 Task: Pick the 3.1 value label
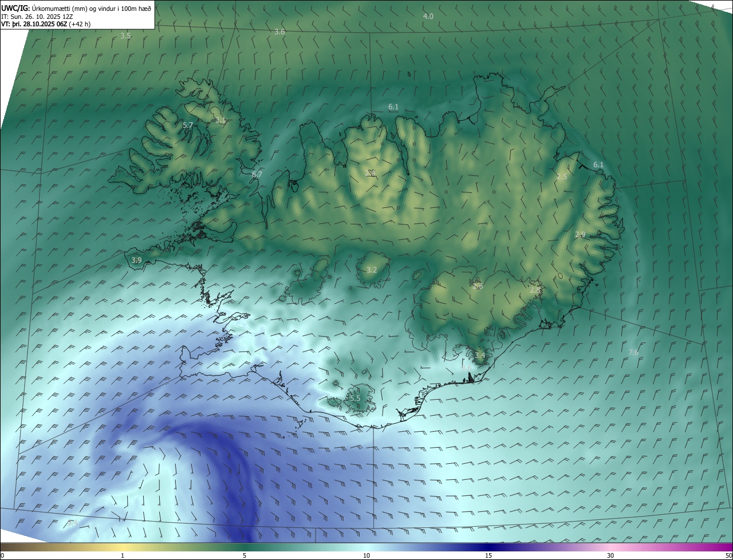click(x=221, y=120)
